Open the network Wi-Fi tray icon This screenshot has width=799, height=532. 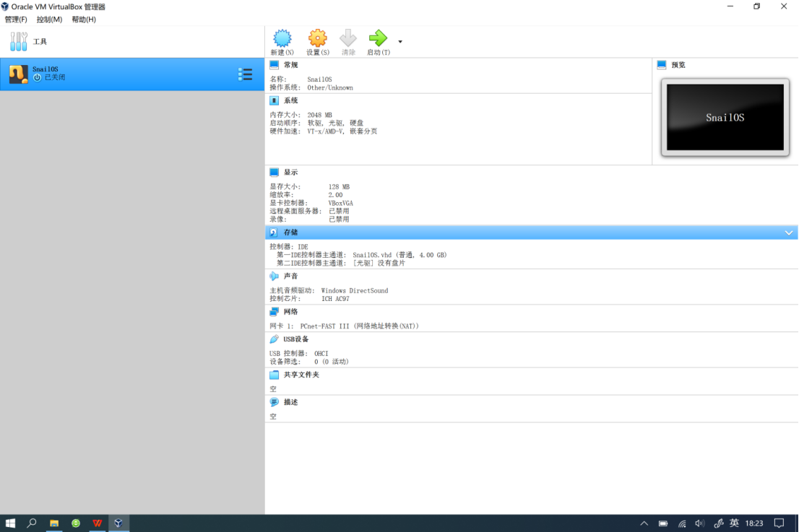tap(682, 523)
